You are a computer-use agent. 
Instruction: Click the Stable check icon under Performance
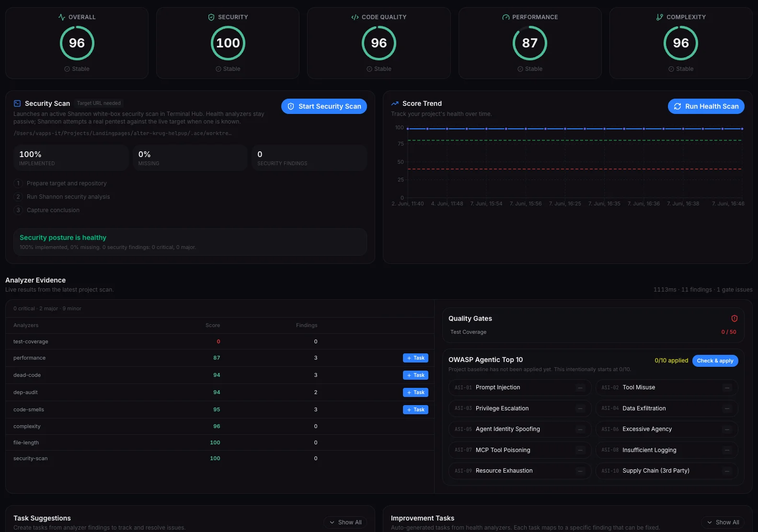pos(520,69)
